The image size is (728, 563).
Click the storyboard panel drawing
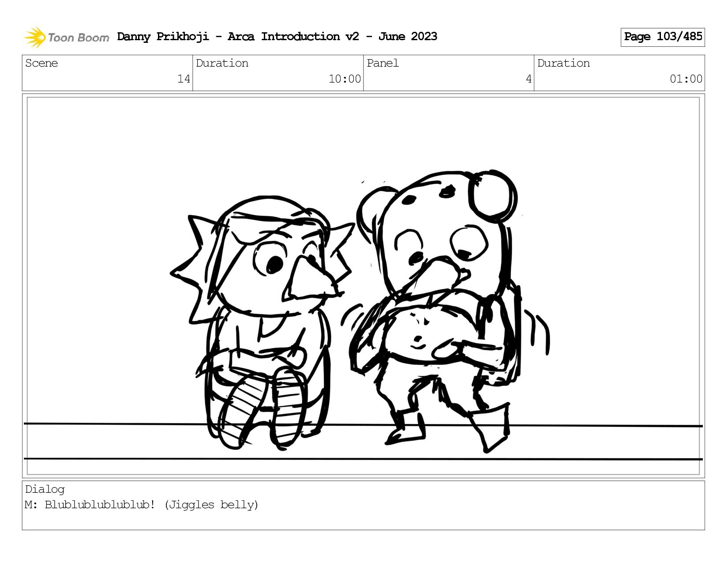[x=363, y=286]
